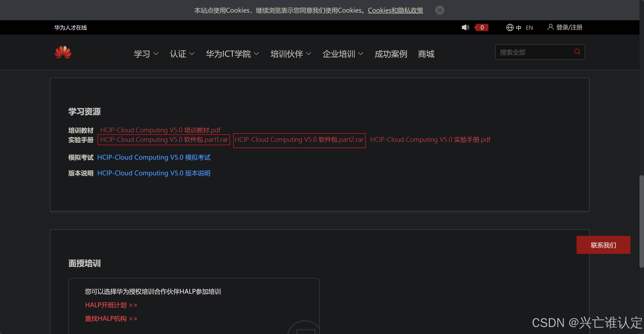Expand the chevron next to 学习
Image resolution: width=644 pixels, height=334 pixels.
[x=156, y=54]
